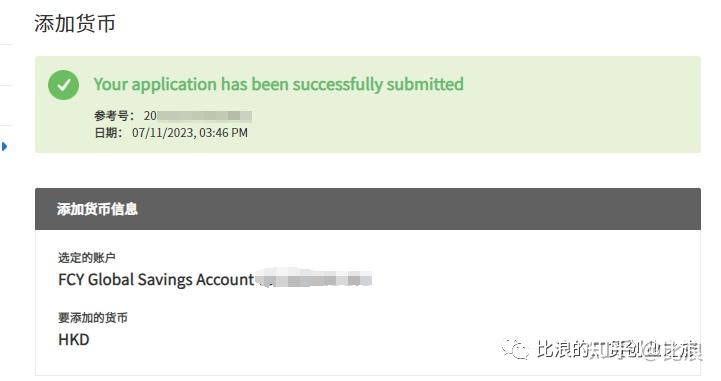The width and height of the screenshot is (721, 381).
Task: Click the green success checkmark icon
Action: (x=63, y=85)
